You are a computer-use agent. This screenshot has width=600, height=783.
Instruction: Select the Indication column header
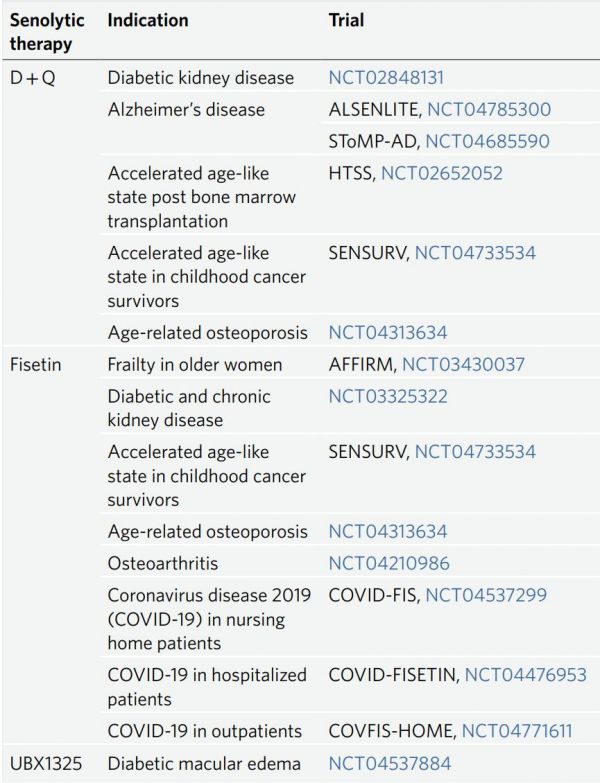(148, 20)
